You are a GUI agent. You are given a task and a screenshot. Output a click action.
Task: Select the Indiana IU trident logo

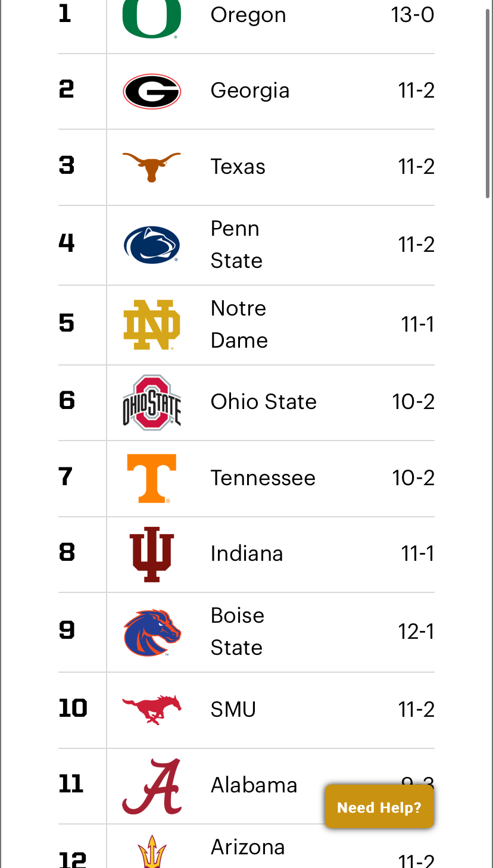(x=152, y=554)
